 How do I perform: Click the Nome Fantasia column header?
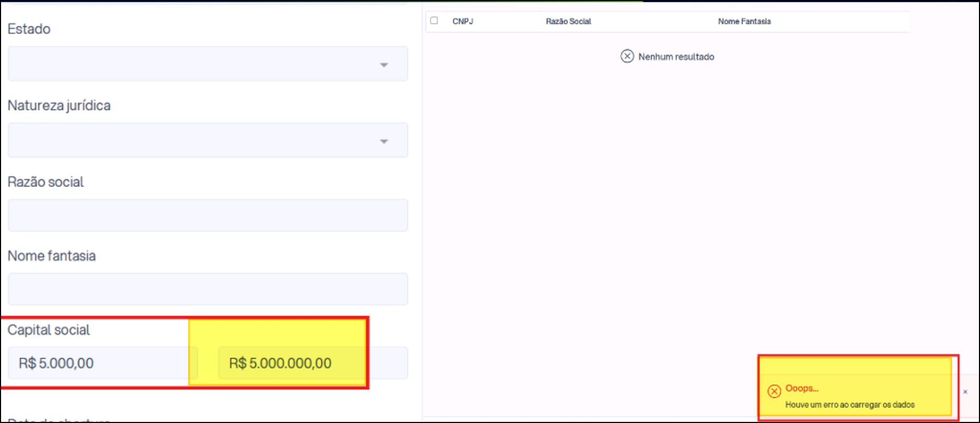click(x=744, y=22)
